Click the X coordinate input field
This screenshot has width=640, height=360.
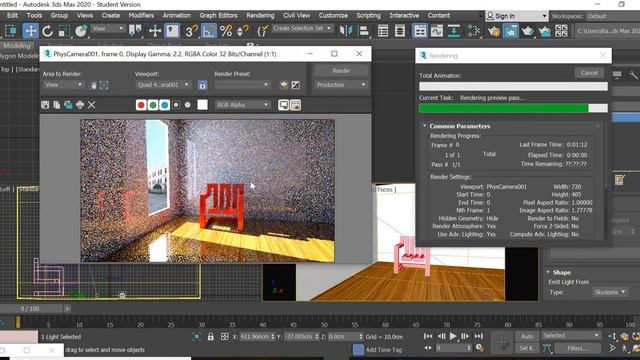[x=255, y=337]
